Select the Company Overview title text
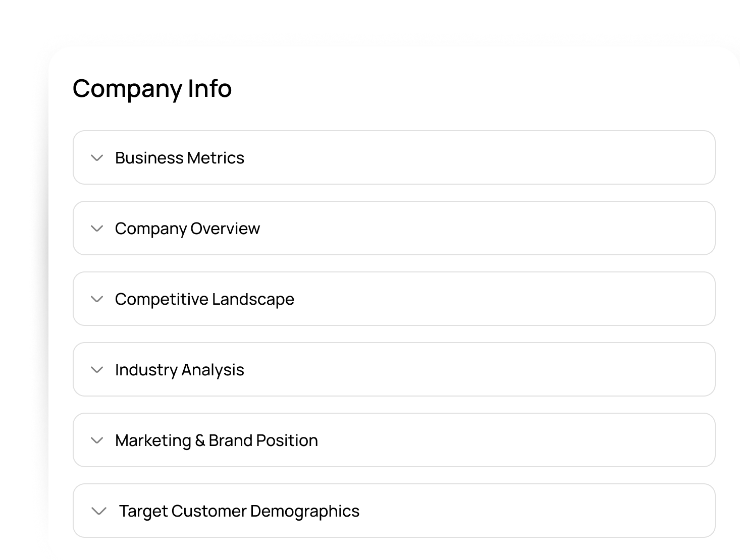740x560 pixels. point(187,229)
